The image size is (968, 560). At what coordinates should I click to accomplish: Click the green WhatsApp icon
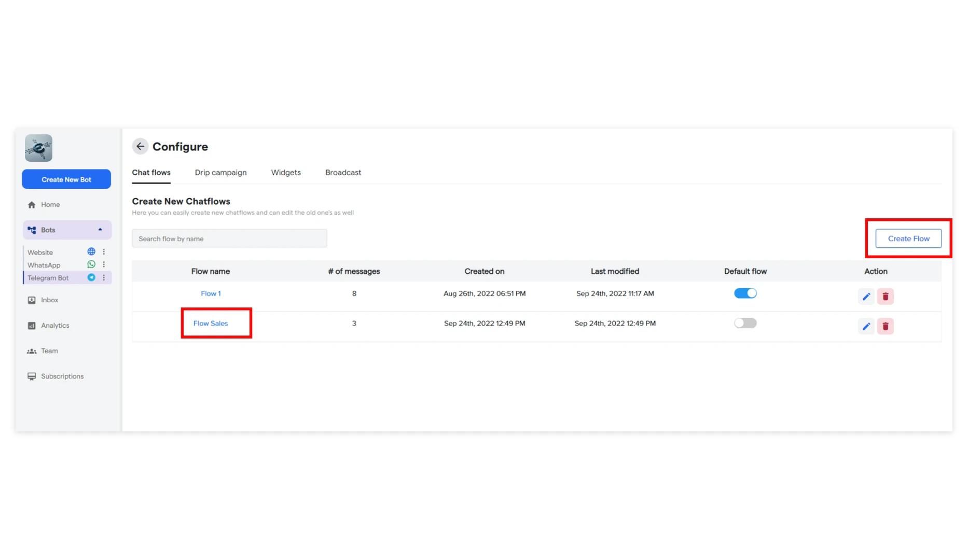(91, 264)
